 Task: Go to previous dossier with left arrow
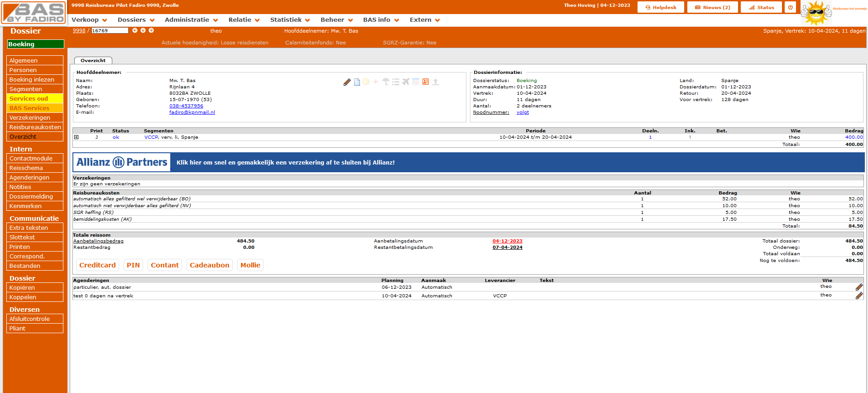[x=134, y=30]
